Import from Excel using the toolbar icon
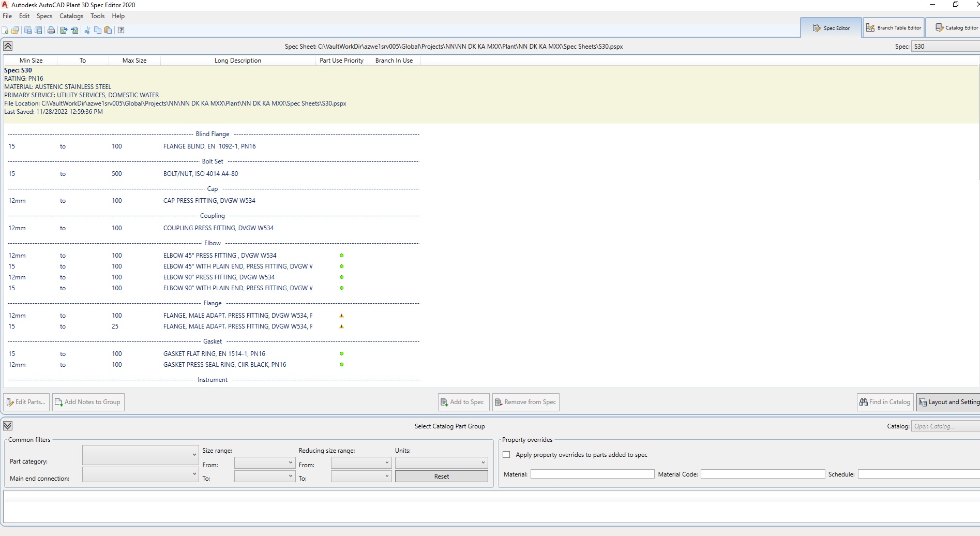This screenshot has height=536, width=980. tap(74, 30)
